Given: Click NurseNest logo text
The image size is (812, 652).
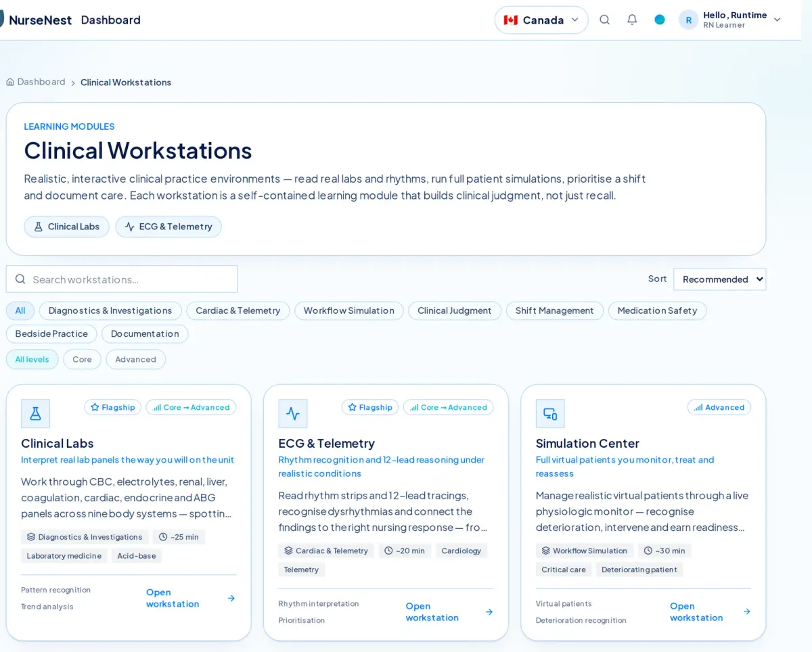Looking at the screenshot, I should (40, 20).
